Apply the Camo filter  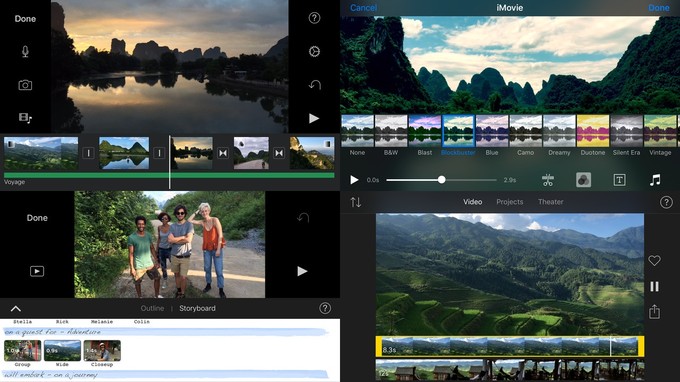point(526,131)
